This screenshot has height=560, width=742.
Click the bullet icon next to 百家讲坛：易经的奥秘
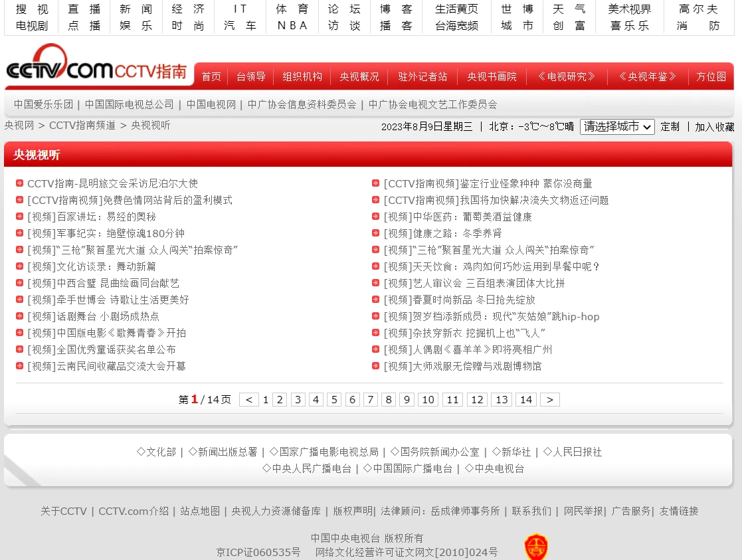(19, 217)
